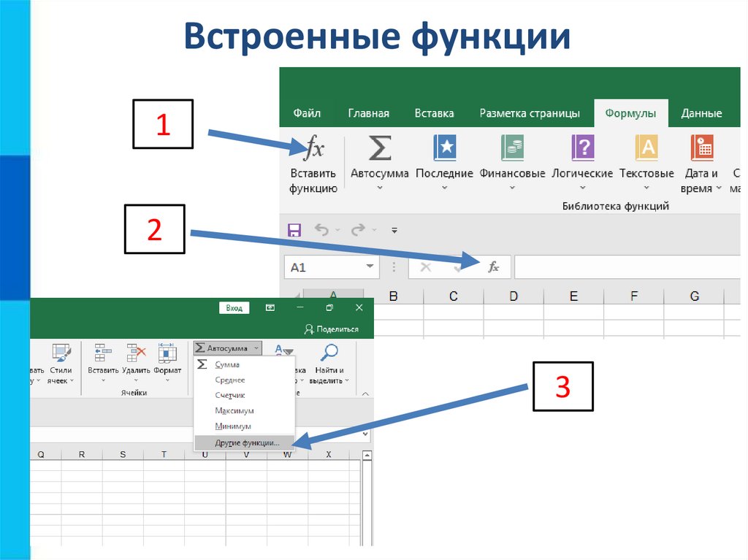
Task: Select column G header
Action: pyautogui.click(x=695, y=296)
